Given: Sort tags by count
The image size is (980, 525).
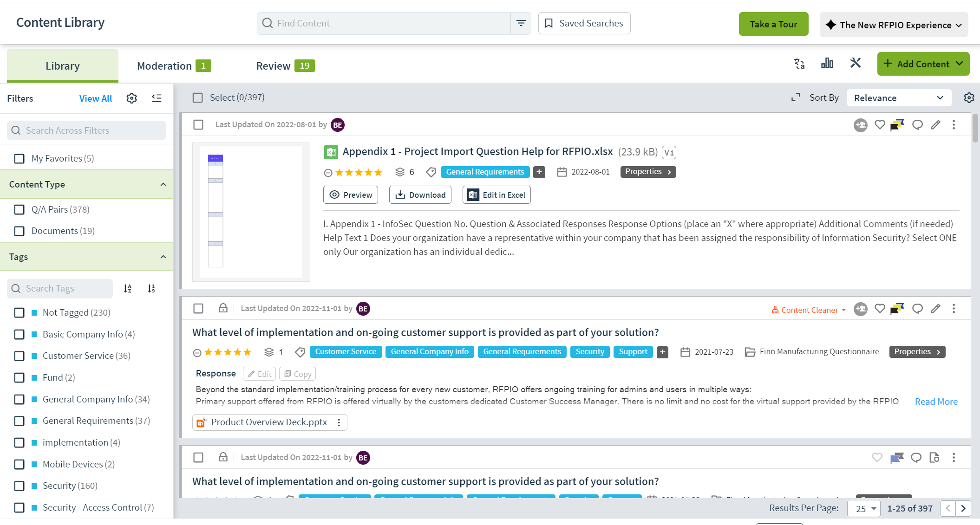Looking at the screenshot, I should coord(151,289).
